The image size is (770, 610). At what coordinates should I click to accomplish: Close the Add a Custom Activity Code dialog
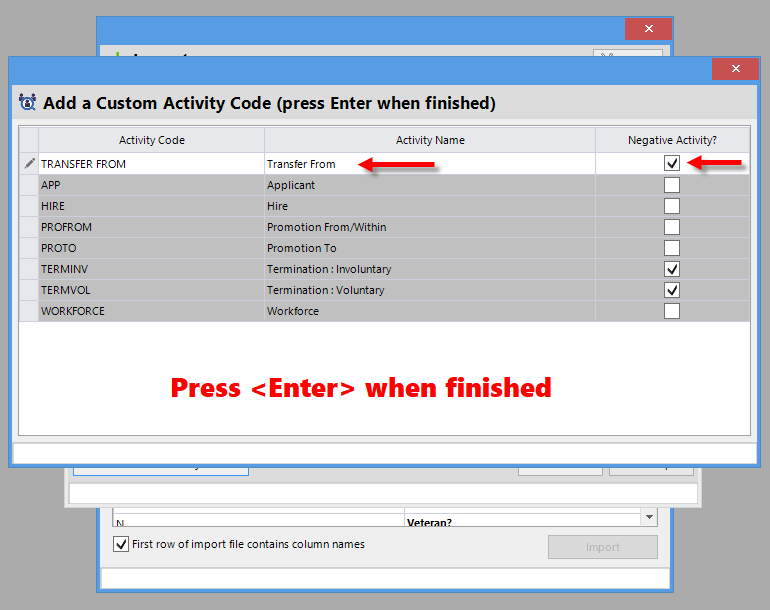735,69
